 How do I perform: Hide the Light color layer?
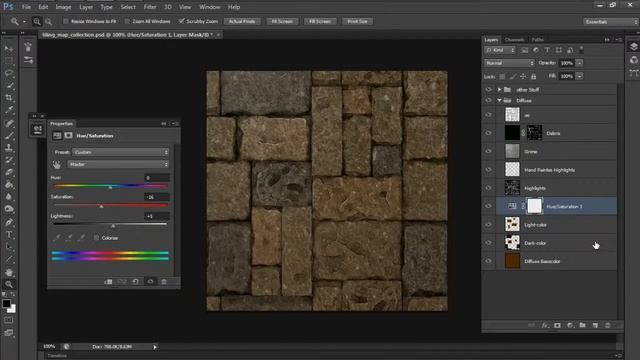click(489, 224)
